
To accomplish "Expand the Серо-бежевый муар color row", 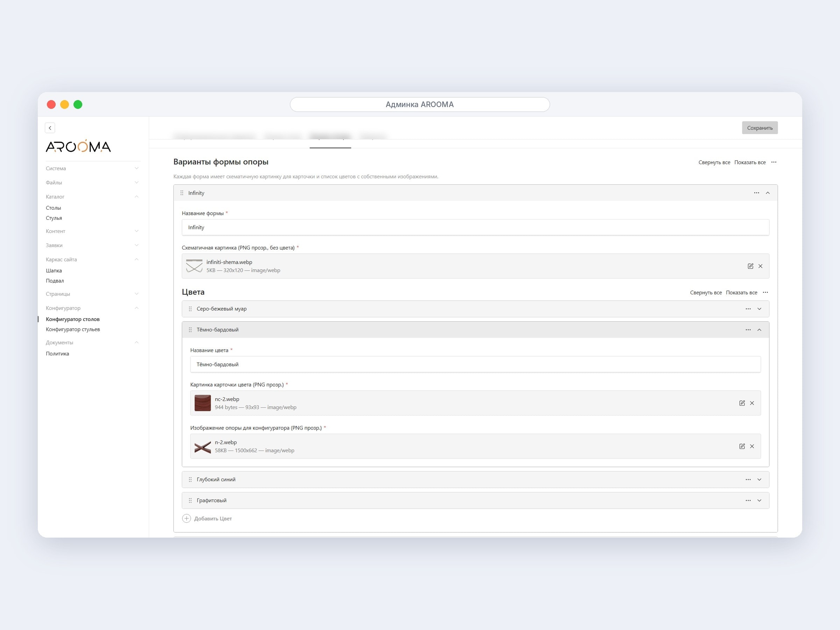I will [759, 309].
